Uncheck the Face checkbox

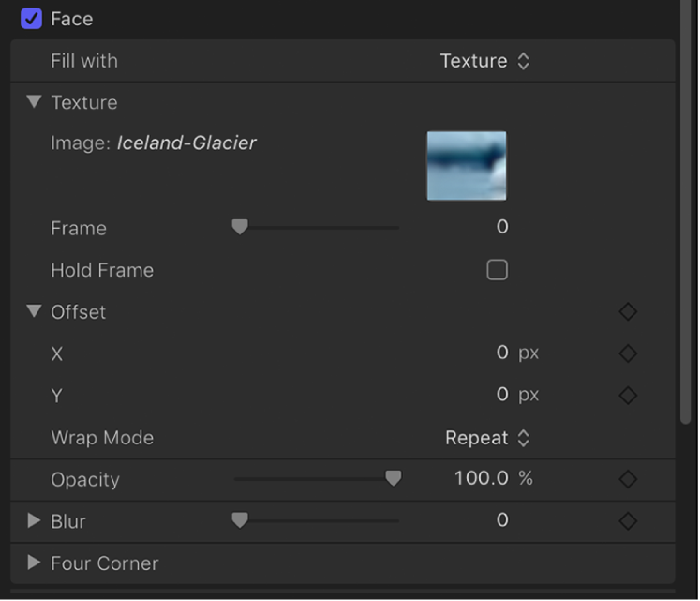[31, 19]
